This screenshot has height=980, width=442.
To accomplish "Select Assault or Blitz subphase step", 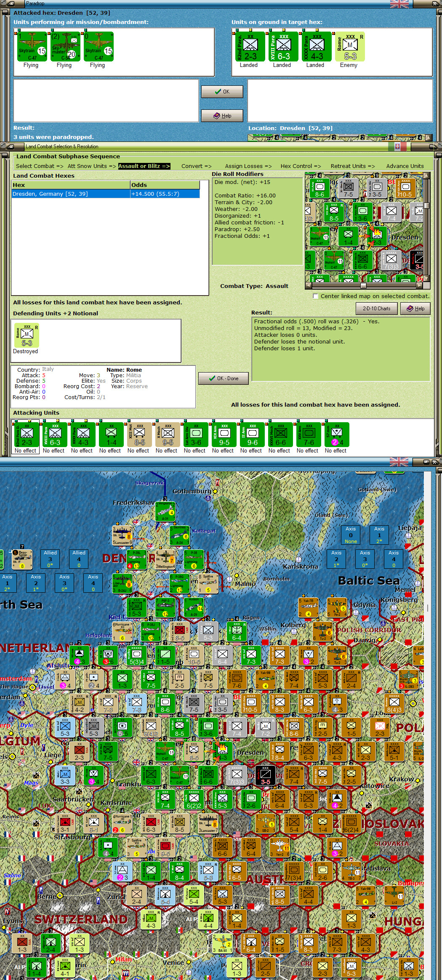I will click(144, 166).
